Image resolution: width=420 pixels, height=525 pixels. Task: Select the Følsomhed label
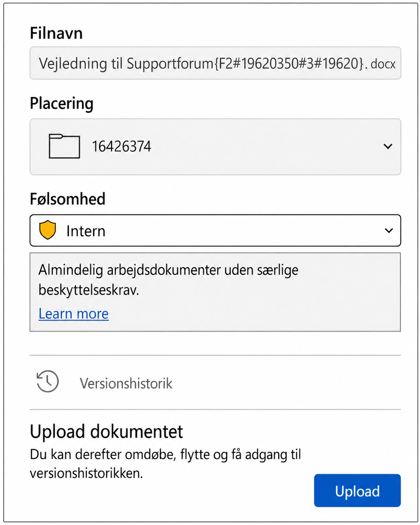68,199
